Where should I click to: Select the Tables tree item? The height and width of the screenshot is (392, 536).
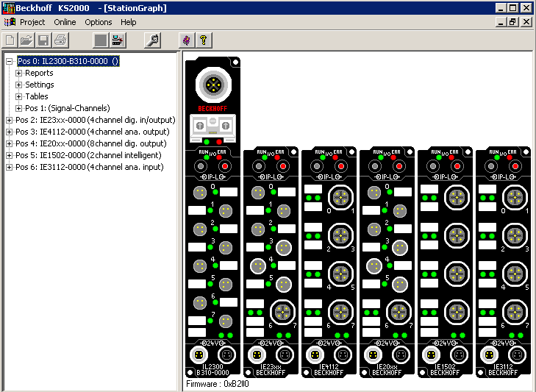[x=37, y=96]
